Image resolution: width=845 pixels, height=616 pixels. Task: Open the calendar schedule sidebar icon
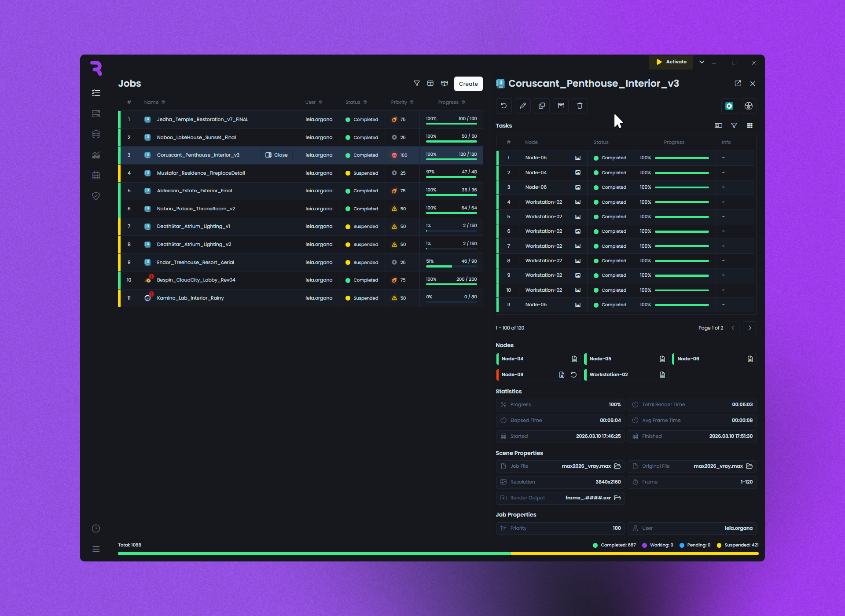(x=96, y=176)
